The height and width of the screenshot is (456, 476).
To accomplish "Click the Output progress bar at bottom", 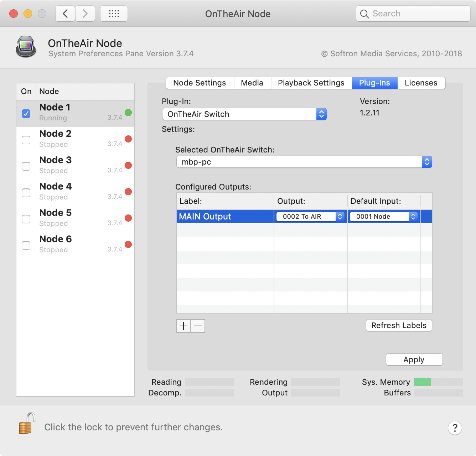I will (316, 393).
